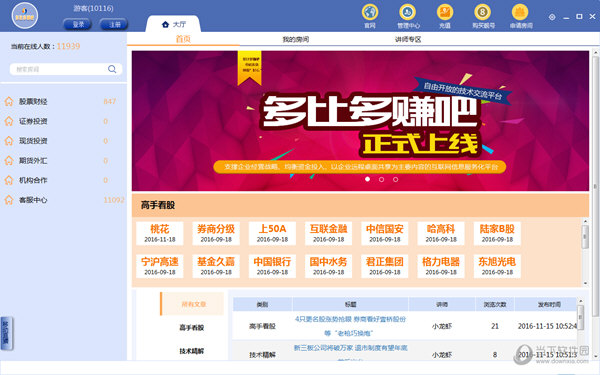Select second banner carousel dot
600x375 pixels.
click(382, 179)
